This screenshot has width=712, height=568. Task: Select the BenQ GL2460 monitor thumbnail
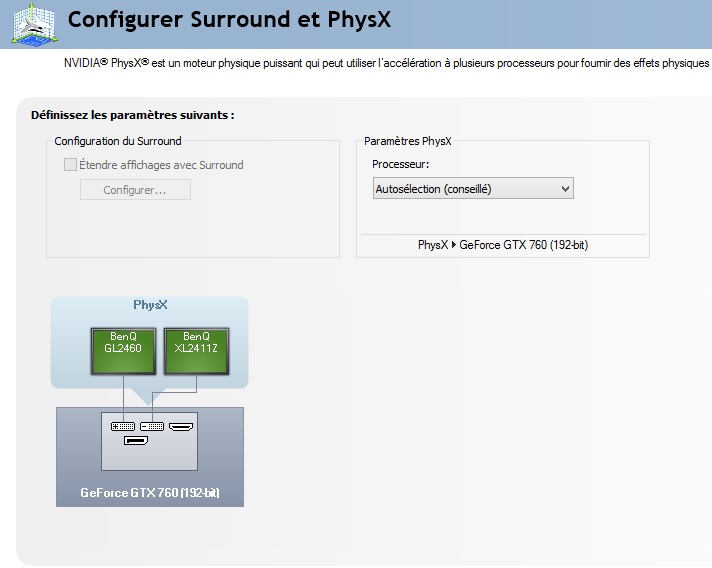click(x=124, y=351)
